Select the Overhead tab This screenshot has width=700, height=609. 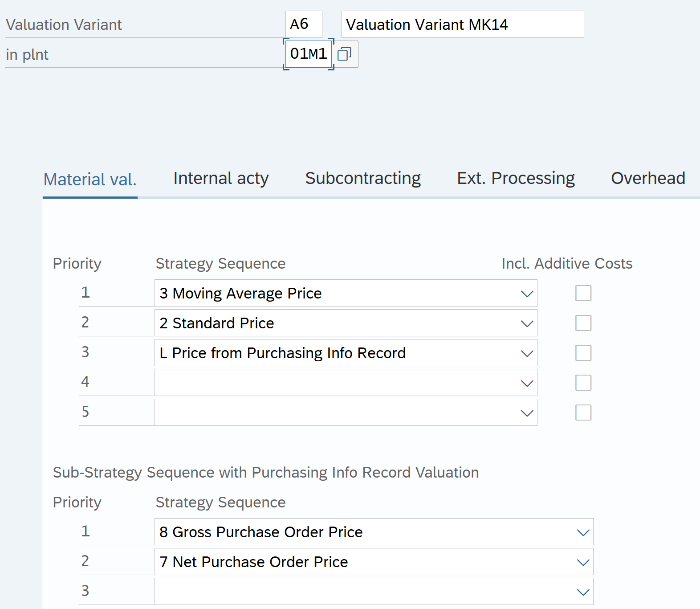pyautogui.click(x=648, y=178)
